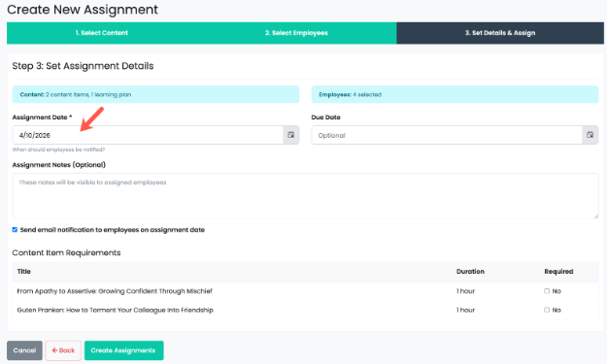The image size is (607, 364).
Task: Click the Create New Assignment page title
Action: tap(83, 10)
